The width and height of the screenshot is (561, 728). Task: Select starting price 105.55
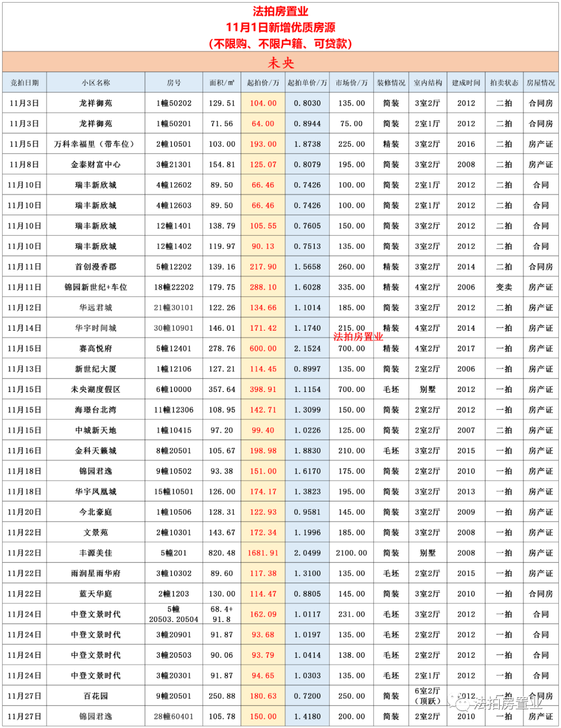pos(263,226)
